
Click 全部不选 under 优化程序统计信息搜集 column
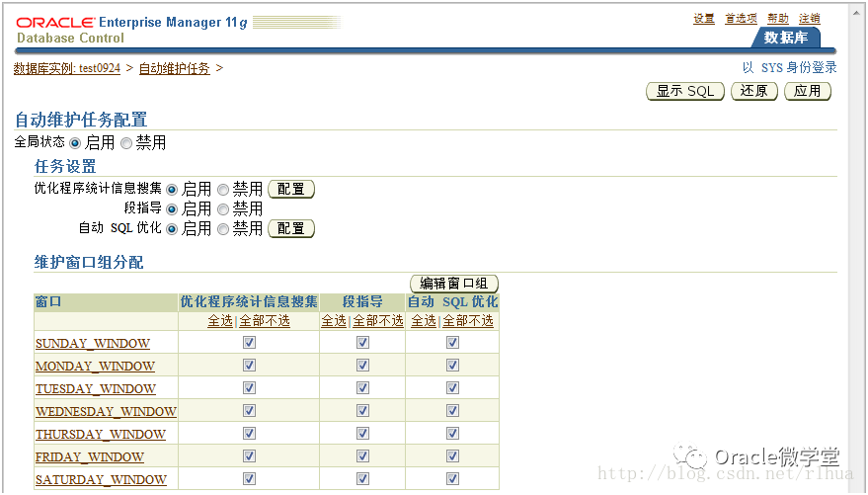pos(265,321)
